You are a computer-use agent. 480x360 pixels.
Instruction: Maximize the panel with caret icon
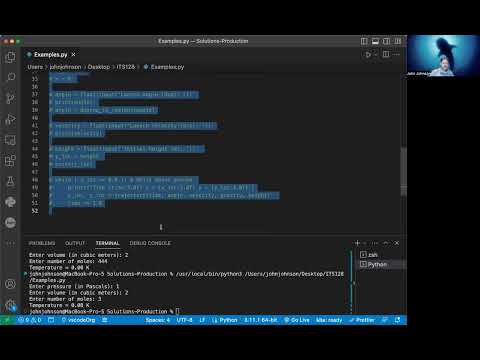(386, 243)
